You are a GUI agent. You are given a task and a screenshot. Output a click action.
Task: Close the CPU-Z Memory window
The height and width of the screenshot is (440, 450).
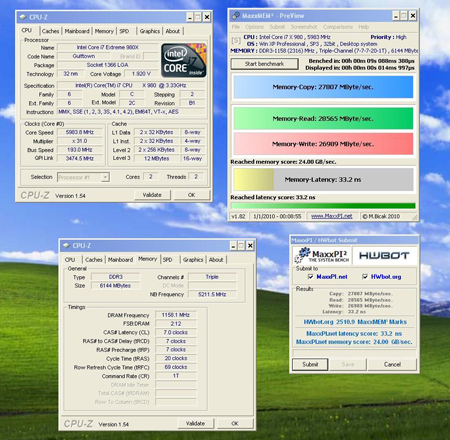(x=250, y=246)
